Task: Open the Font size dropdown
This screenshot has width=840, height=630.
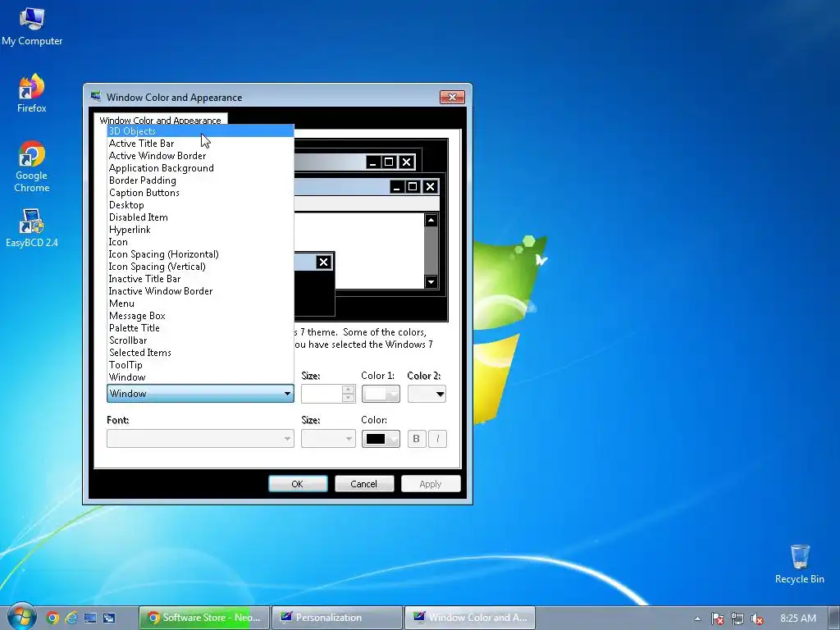Action: coord(328,439)
